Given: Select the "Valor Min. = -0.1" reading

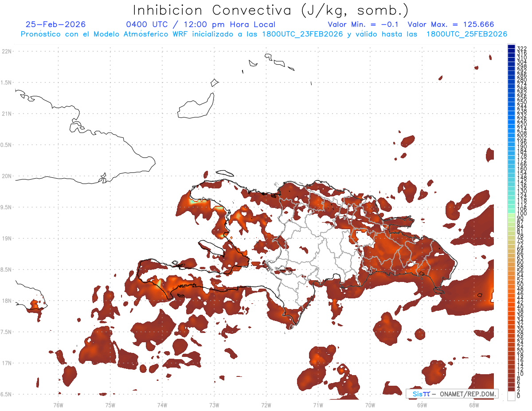Looking at the screenshot, I should click(363, 25).
